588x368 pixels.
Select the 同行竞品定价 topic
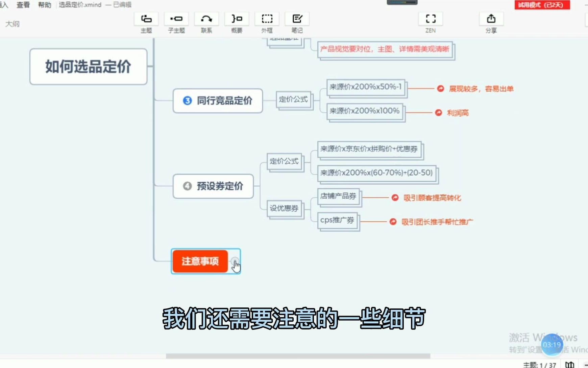pyautogui.click(x=218, y=101)
